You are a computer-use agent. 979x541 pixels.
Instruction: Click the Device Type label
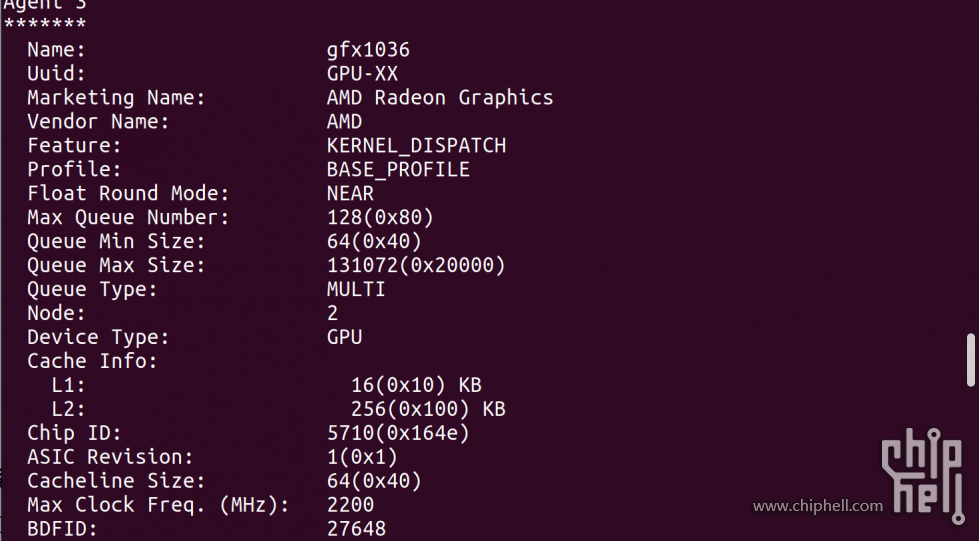pos(98,337)
